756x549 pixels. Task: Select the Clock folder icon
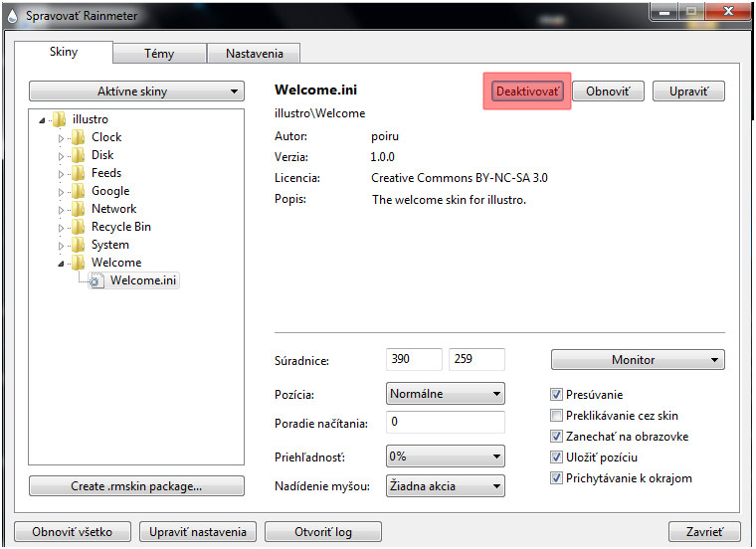coord(79,137)
